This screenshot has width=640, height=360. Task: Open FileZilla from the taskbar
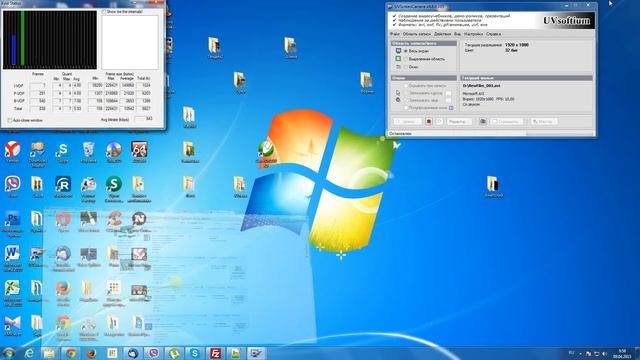215,353
